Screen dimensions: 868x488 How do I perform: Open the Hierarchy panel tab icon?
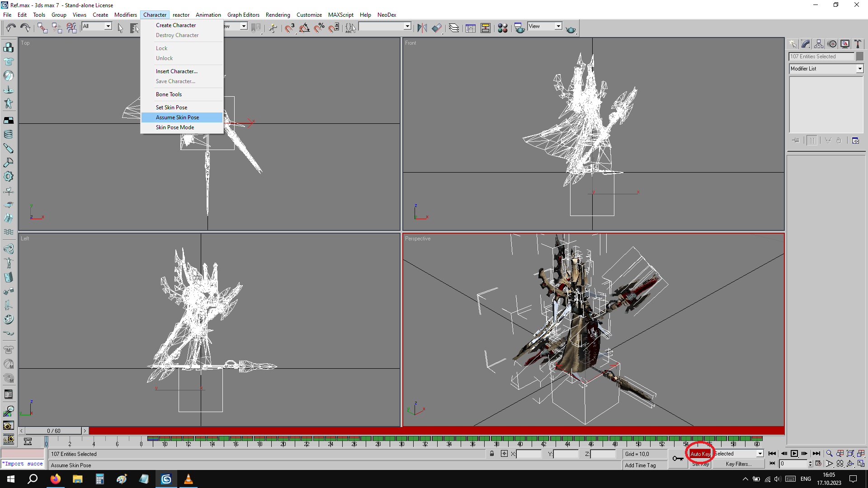point(819,44)
